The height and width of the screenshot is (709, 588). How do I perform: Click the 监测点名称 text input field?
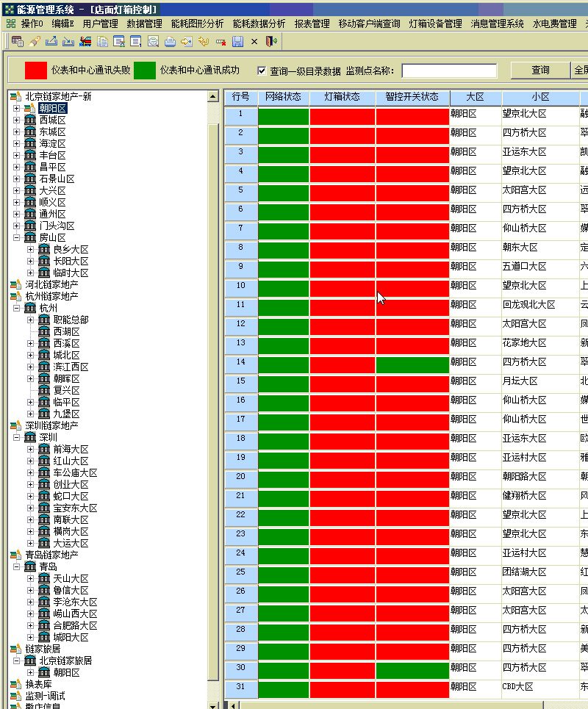(449, 71)
